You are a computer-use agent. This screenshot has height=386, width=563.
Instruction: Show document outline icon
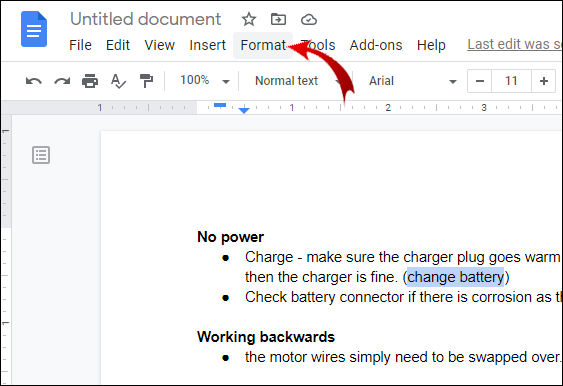point(41,155)
